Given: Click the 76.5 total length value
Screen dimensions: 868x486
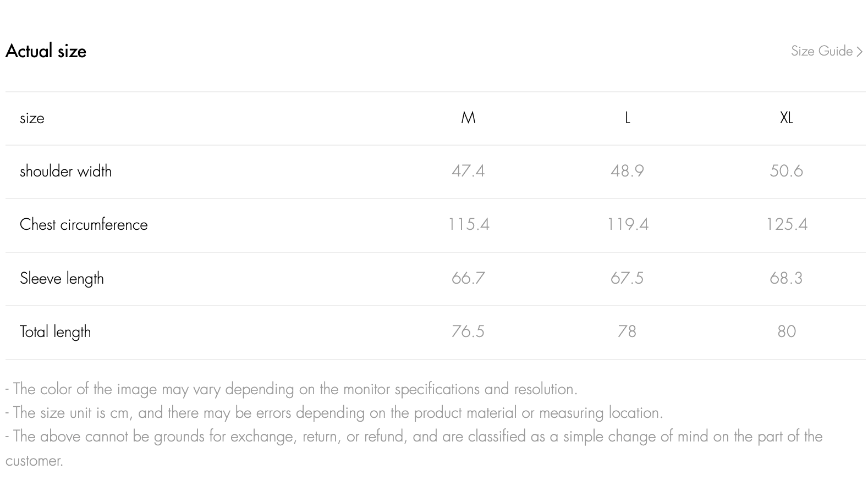Looking at the screenshot, I should 468,332.
